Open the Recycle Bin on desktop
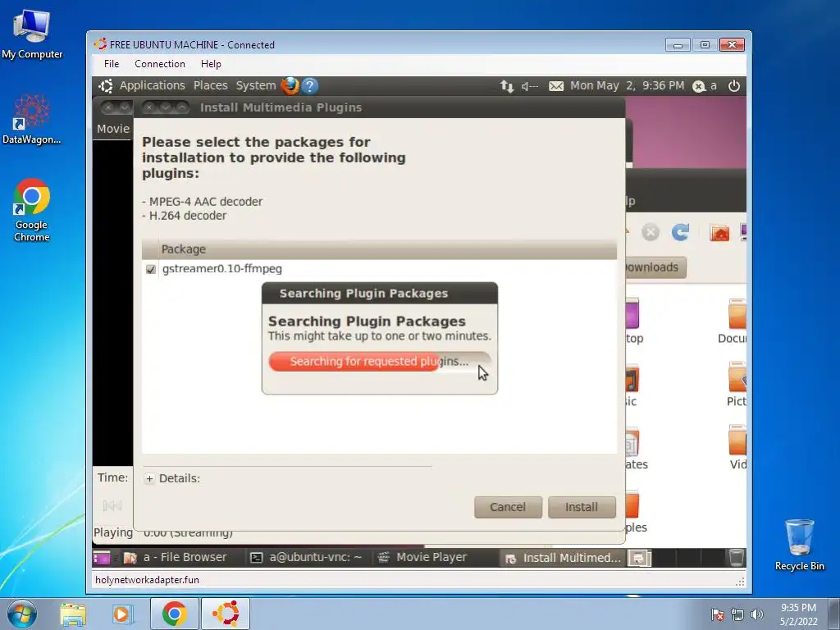840x630 pixels. click(x=799, y=545)
